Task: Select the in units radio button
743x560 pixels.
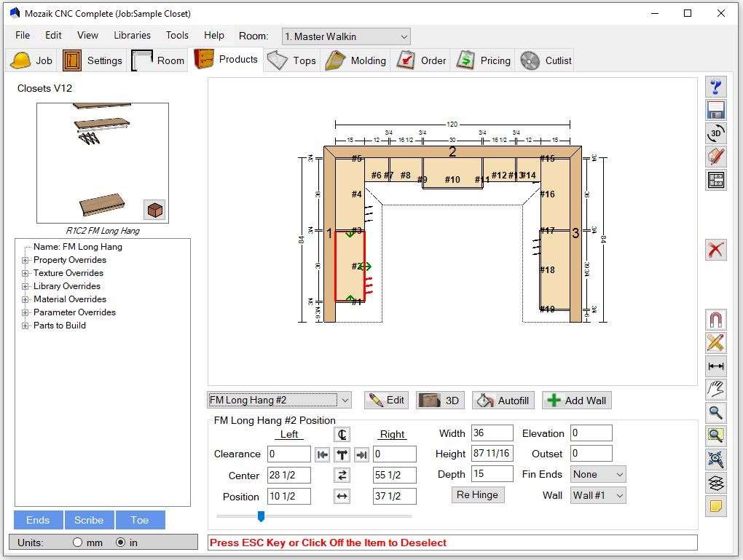Action: (121, 543)
